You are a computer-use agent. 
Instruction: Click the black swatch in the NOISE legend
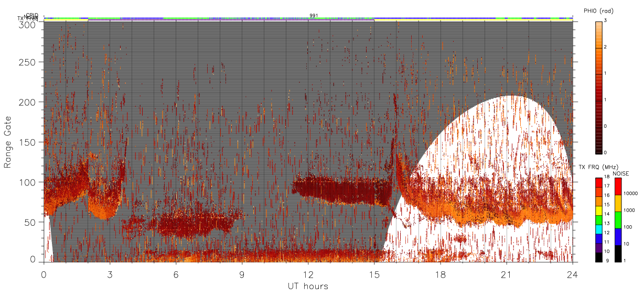[x=618, y=254]
